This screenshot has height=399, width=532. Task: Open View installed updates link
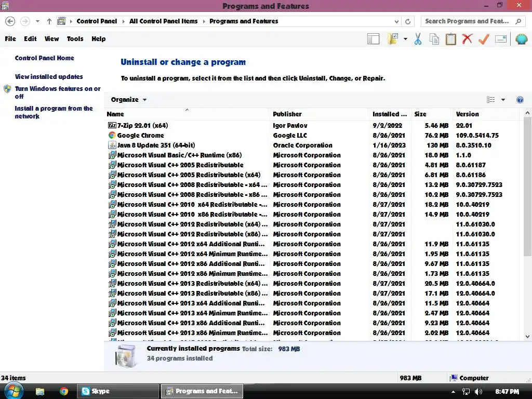coord(49,77)
